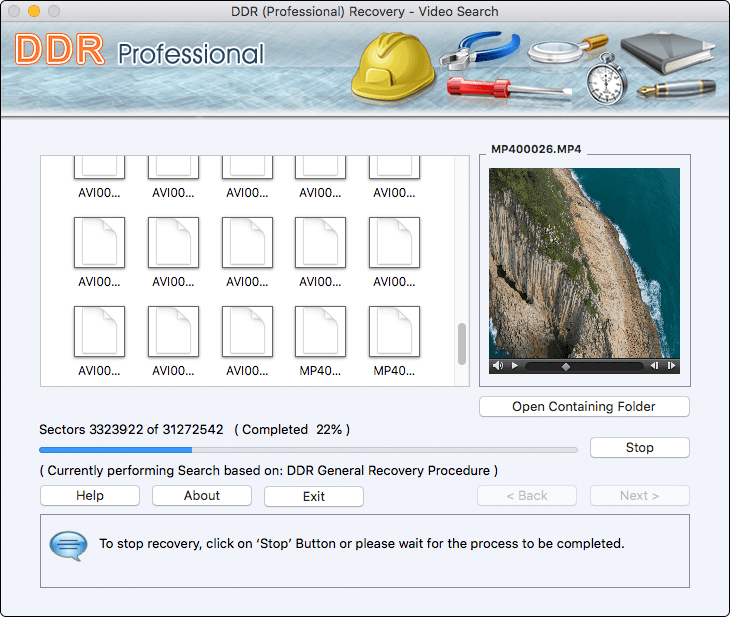
Task: Click the diamond seek handle on the video timeline
Action: point(566,366)
